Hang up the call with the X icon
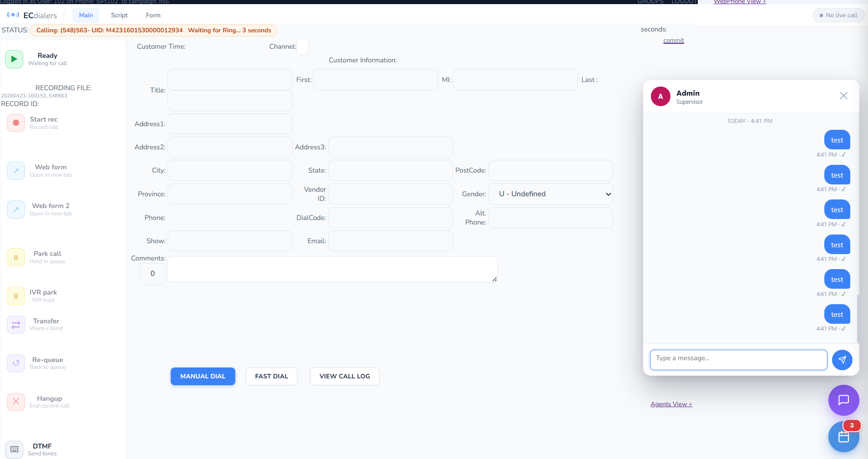 [x=16, y=402]
